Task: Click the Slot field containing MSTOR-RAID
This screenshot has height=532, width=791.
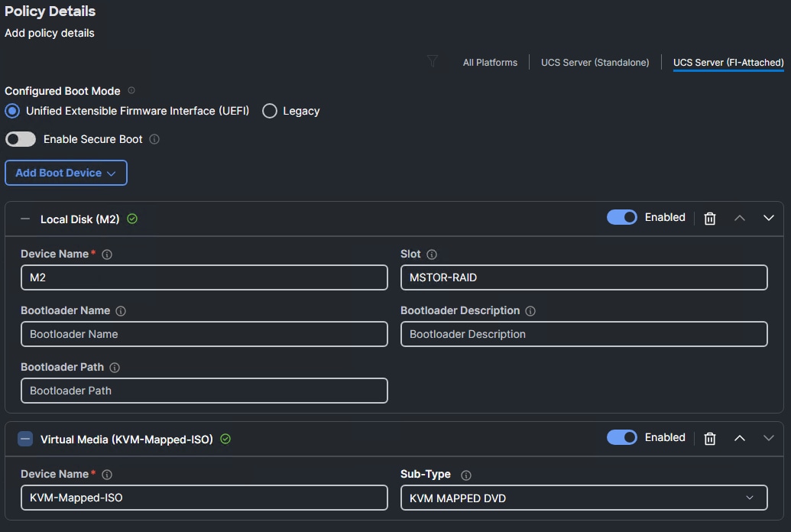Action: tap(584, 277)
